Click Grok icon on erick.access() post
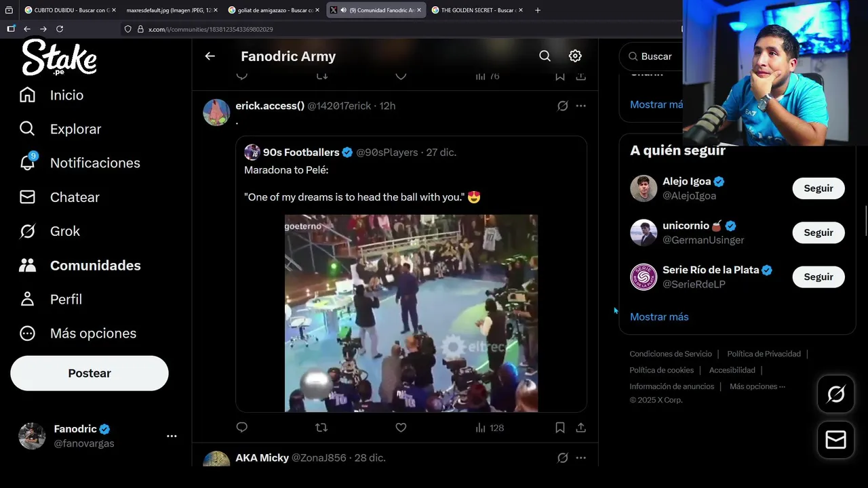The height and width of the screenshot is (488, 868). [562, 106]
